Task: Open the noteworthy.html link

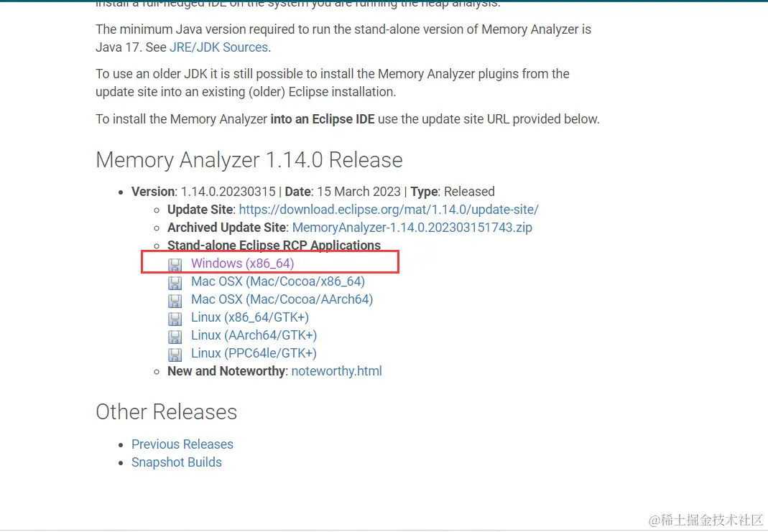Action: [x=336, y=371]
